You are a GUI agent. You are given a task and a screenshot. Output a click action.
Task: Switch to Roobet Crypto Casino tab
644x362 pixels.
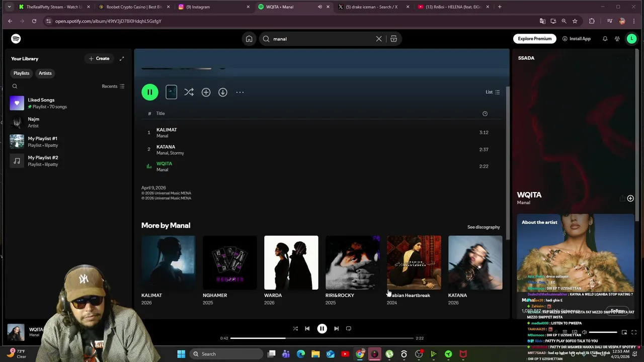tap(133, 7)
